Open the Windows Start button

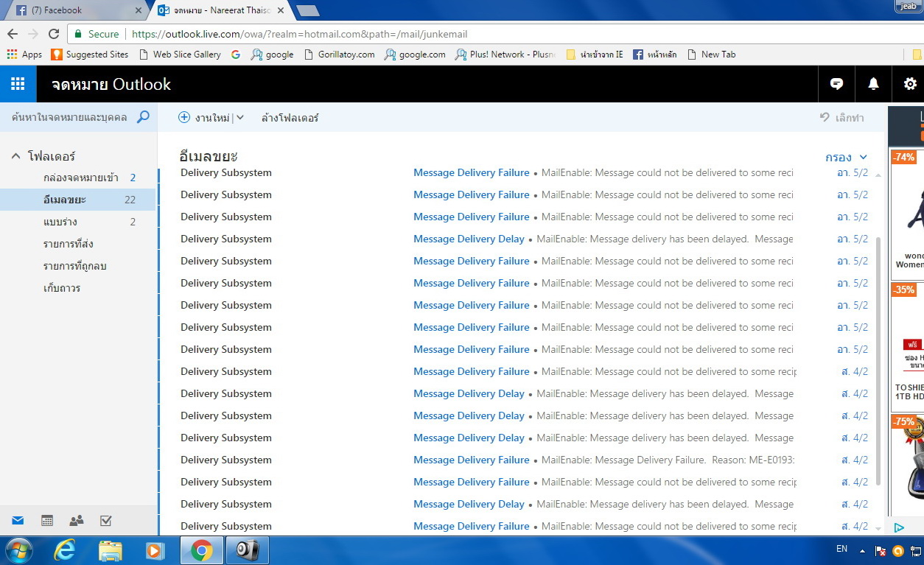pos(18,550)
